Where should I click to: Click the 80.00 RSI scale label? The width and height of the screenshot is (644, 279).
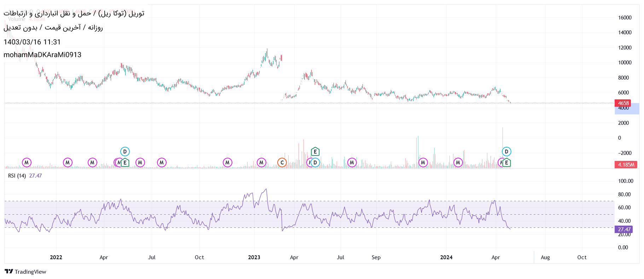624,194
